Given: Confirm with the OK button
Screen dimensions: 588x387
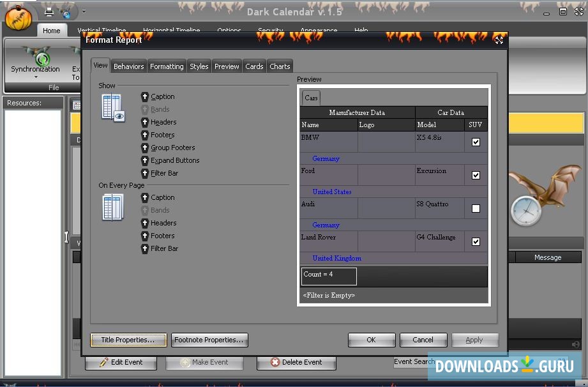Looking at the screenshot, I should click(x=371, y=340).
